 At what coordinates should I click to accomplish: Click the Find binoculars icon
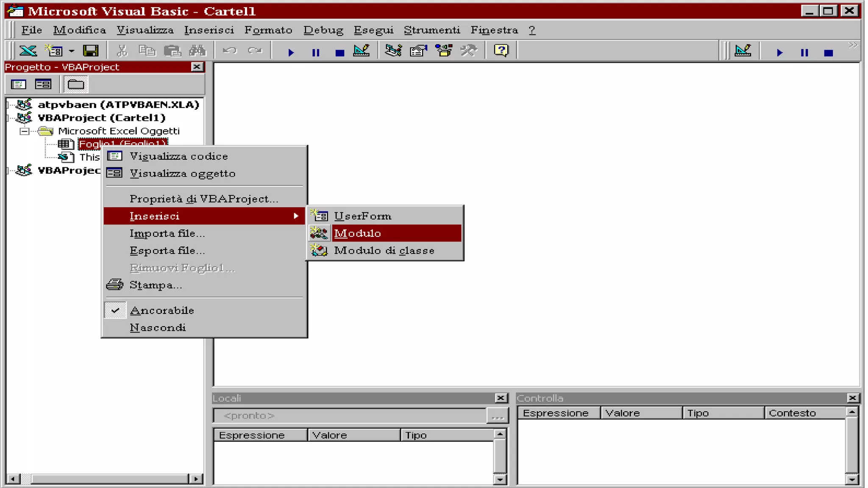[x=198, y=51]
